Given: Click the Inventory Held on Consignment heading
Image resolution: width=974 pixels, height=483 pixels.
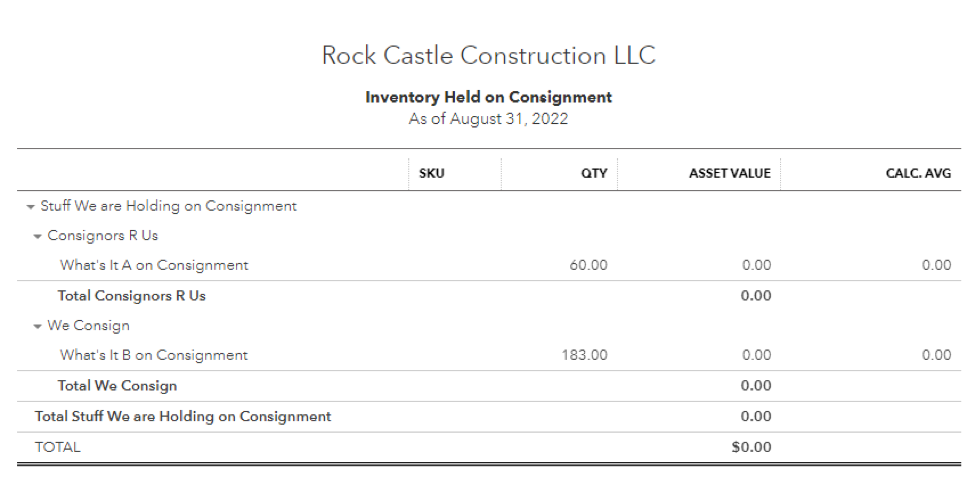Looking at the screenshot, I should tap(488, 98).
